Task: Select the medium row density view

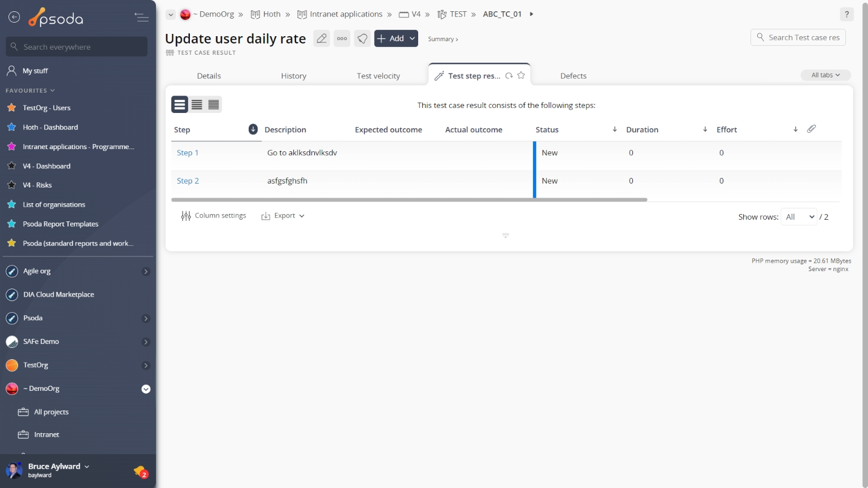Action: point(197,104)
